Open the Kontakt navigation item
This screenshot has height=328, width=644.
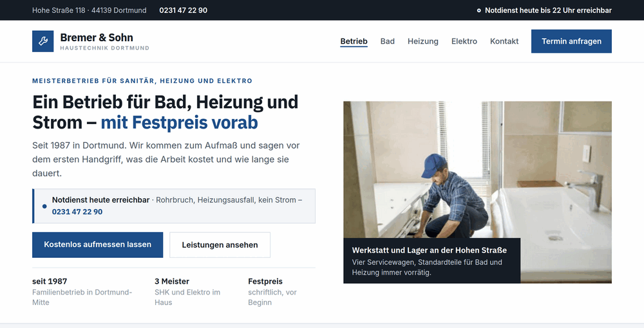pos(504,41)
